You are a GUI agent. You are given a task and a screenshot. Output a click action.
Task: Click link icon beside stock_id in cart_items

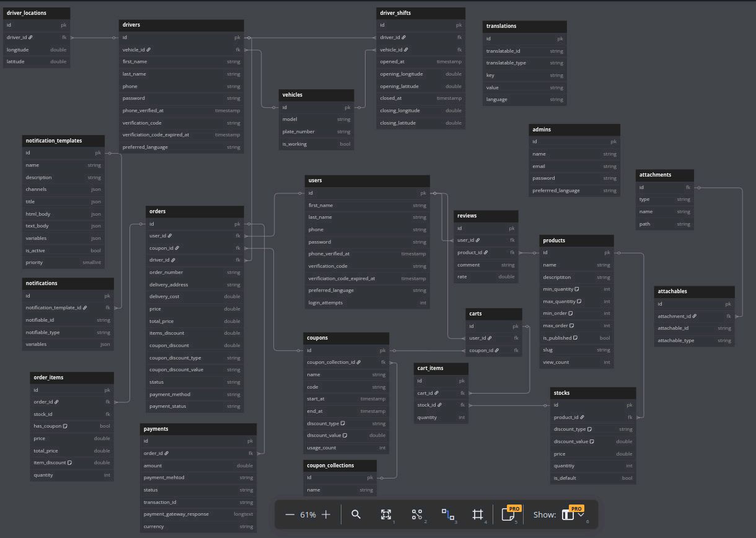coord(439,405)
